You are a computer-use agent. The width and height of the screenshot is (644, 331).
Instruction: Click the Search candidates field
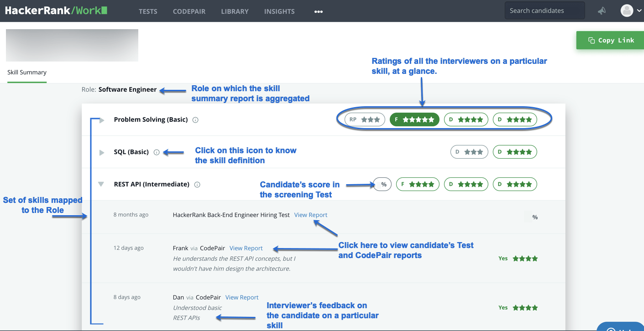(x=545, y=10)
